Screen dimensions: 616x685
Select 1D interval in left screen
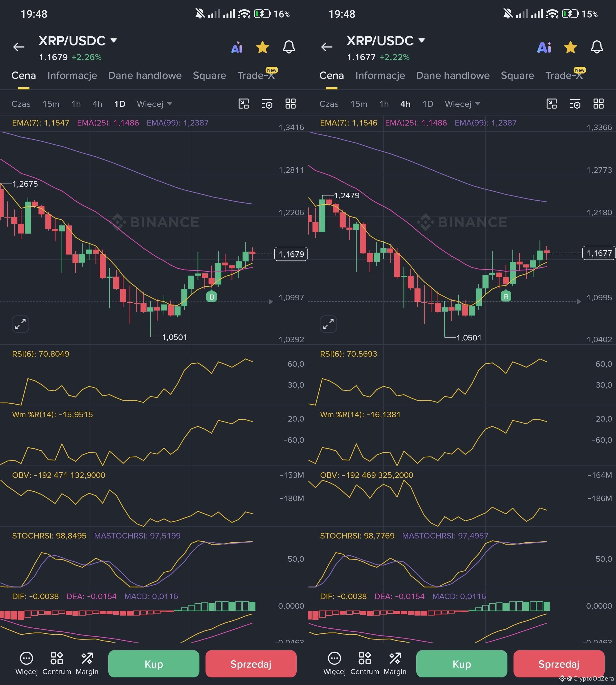click(x=120, y=104)
